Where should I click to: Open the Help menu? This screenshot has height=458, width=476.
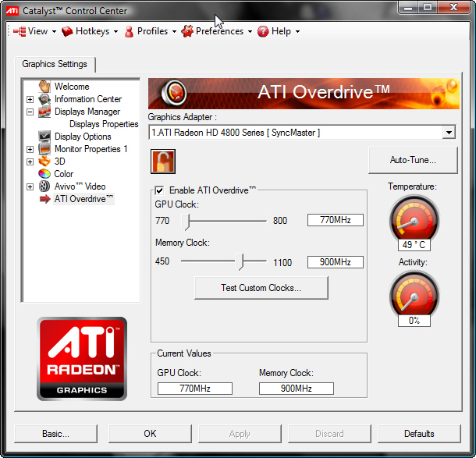[x=279, y=31]
